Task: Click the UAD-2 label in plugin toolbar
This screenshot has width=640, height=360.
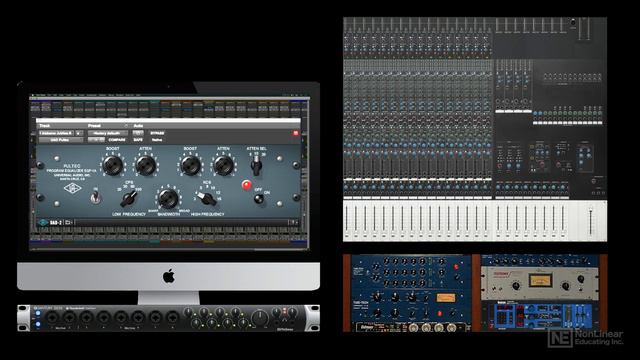Action: tap(56, 222)
